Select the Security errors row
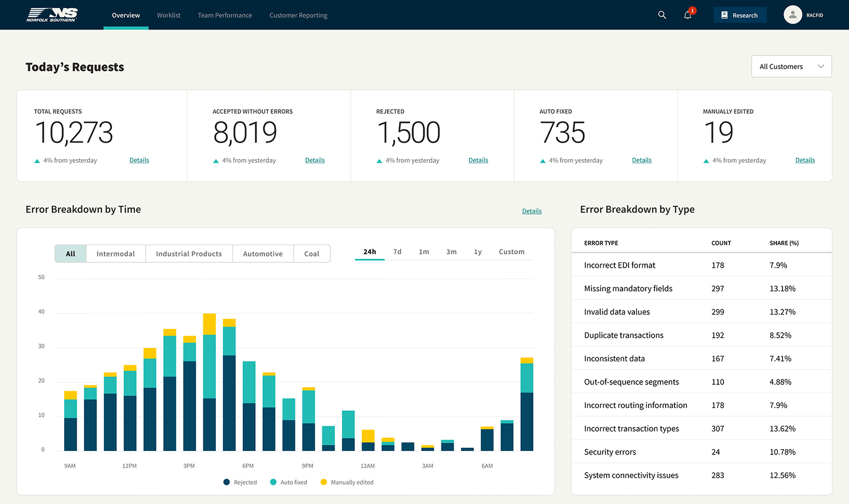 702,452
